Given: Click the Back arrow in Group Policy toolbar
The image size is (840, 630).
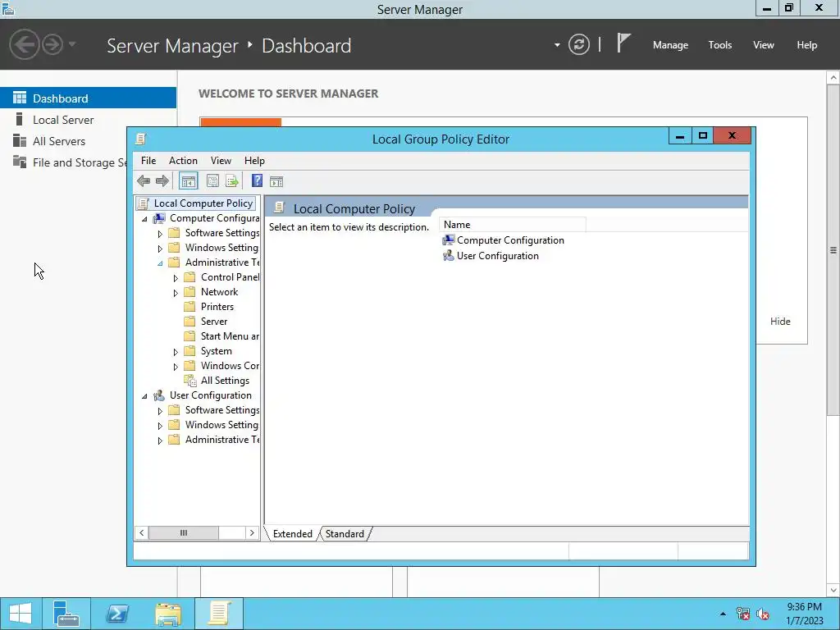Looking at the screenshot, I should 144,181.
